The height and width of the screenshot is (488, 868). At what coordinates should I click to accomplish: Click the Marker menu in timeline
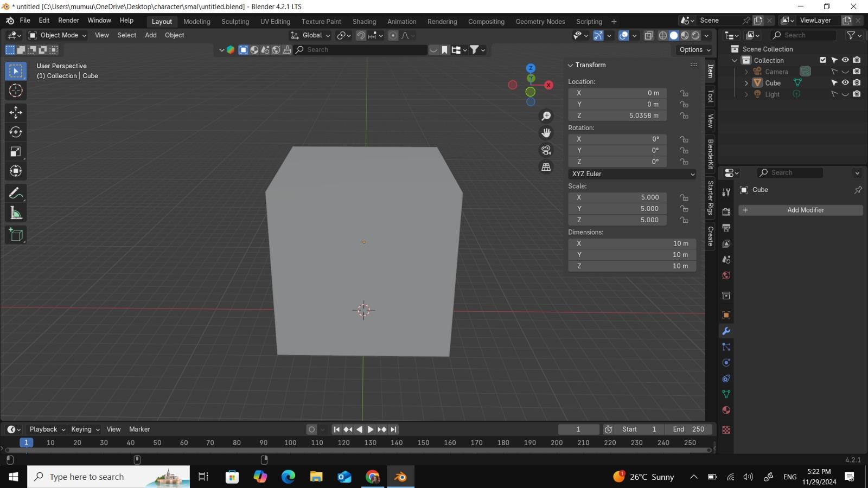(139, 429)
